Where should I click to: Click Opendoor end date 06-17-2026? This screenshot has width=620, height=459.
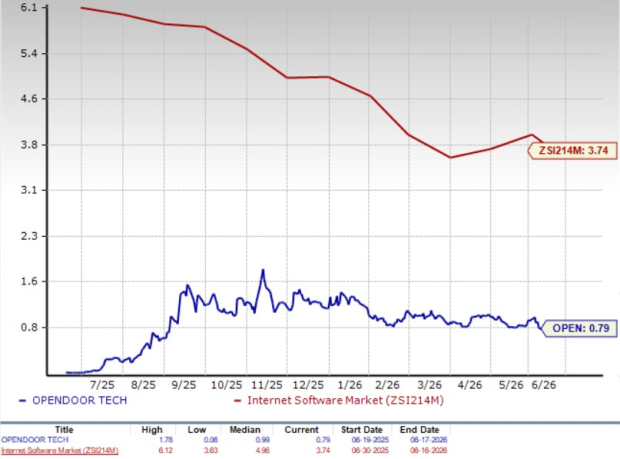click(429, 440)
